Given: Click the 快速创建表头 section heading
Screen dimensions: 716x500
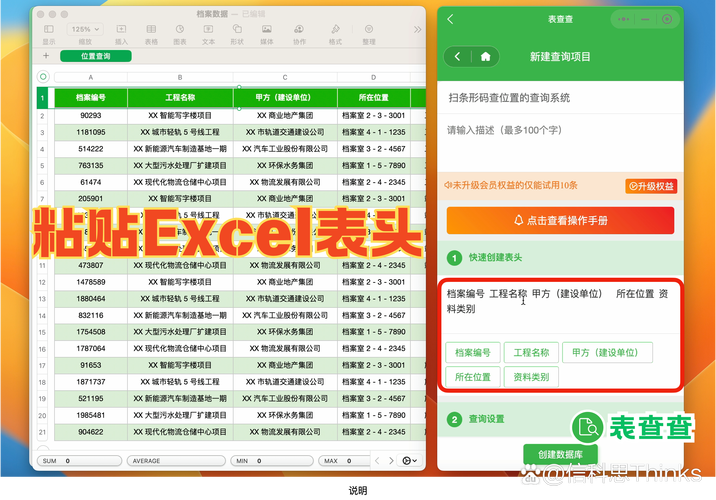Looking at the screenshot, I should coord(495,258).
